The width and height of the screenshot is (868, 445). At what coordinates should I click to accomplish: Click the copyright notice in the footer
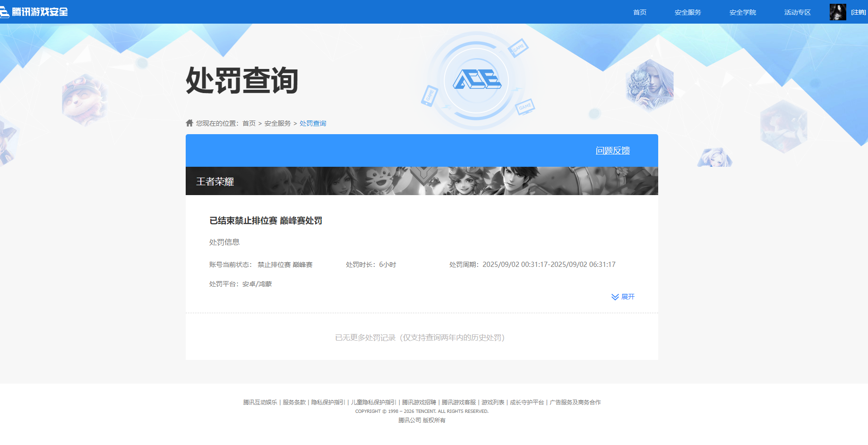(422, 411)
